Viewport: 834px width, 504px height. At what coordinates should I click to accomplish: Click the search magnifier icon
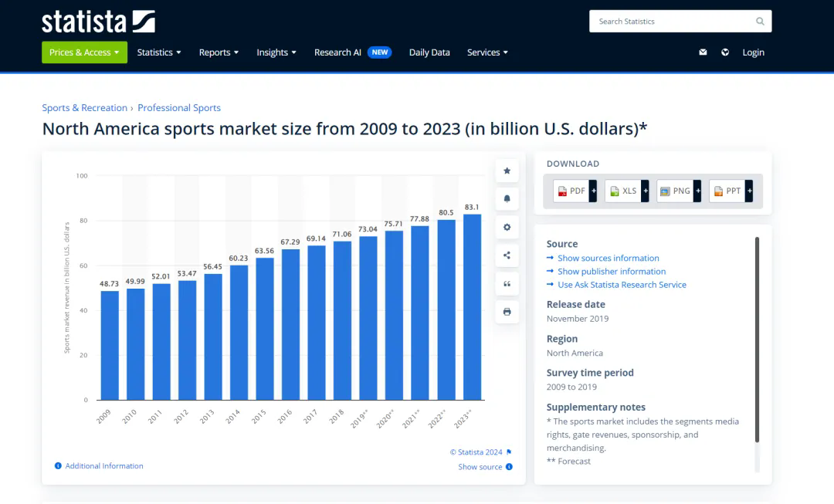[x=760, y=22]
